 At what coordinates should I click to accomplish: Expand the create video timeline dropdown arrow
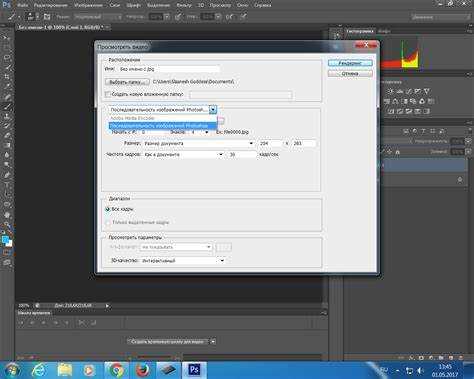coord(213,342)
